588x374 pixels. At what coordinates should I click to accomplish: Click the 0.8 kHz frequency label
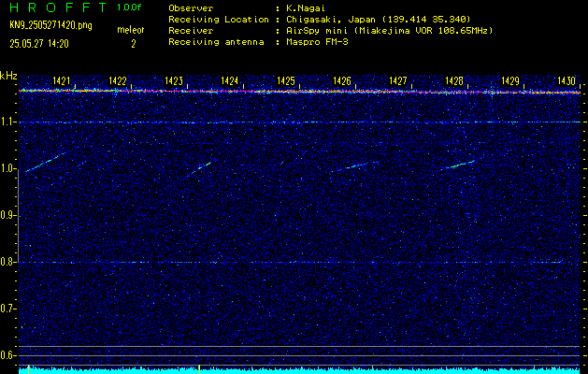coord(8,262)
